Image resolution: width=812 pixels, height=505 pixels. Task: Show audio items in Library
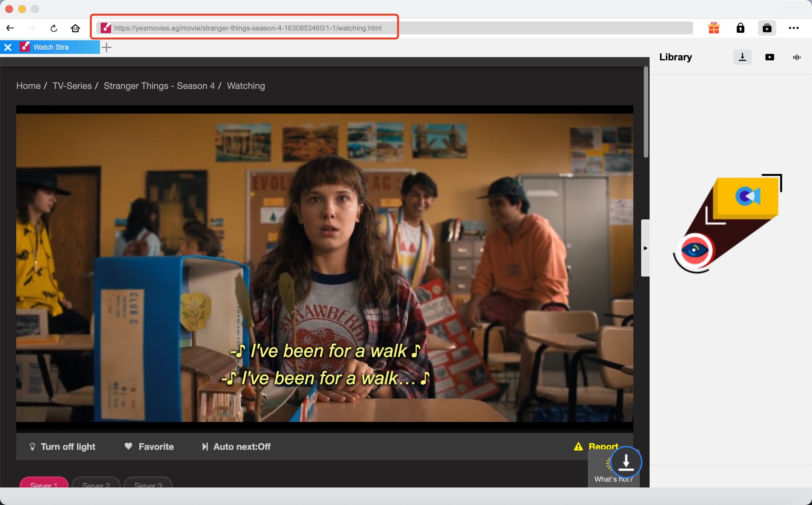click(796, 57)
